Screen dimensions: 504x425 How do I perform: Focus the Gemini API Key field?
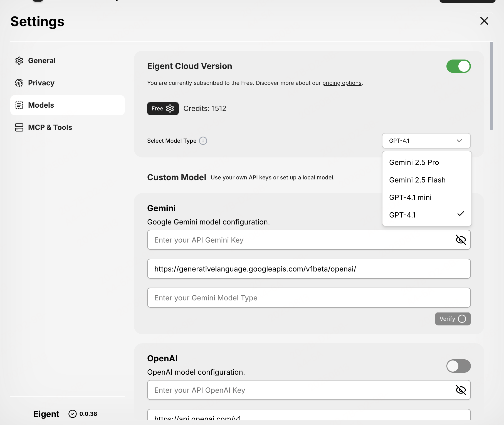309,240
